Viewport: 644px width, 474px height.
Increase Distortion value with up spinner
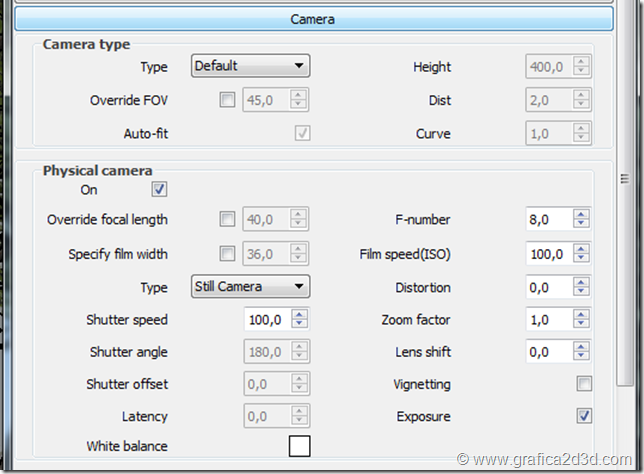[x=582, y=282]
